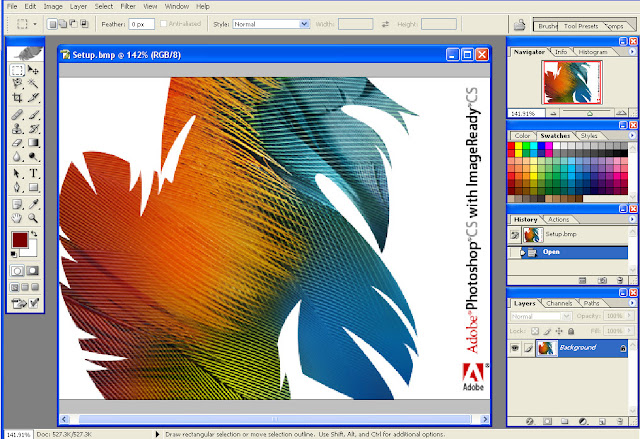
Task: Select the Gradient tool
Action: [x=33, y=142]
